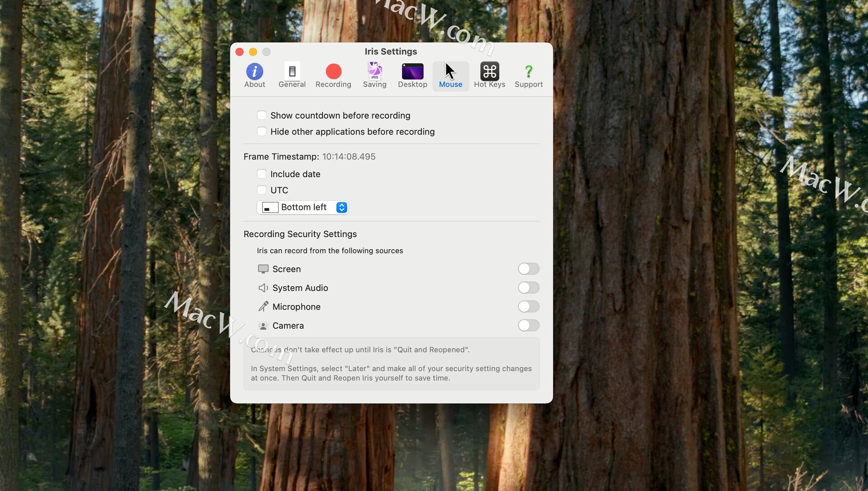Enable the UTC timestamp checkbox
This screenshot has height=491, width=868.
pyautogui.click(x=262, y=190)
